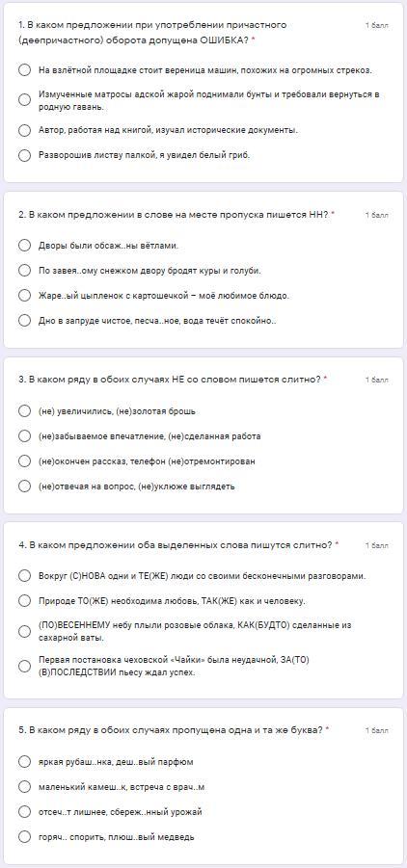Choose "Дно в запруде чистое" radio button
The image size is (407, 868).
point(24,320)
